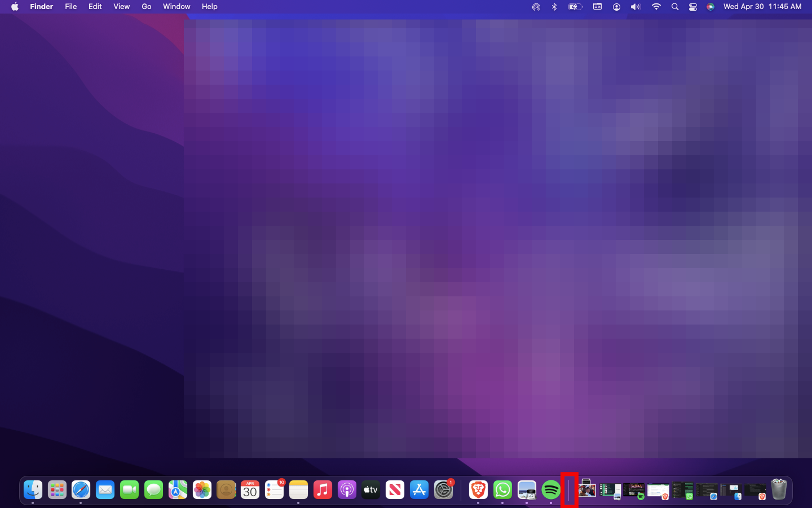The height and width of the screenshot is (508, 812).
Task: Open the Edit menu
Action: 95,7
